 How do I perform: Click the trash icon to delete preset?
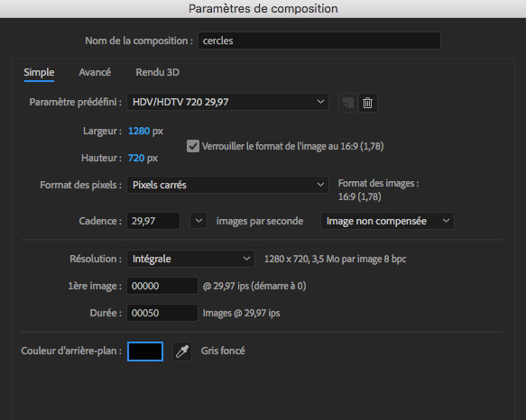click(x=368, y=103)
